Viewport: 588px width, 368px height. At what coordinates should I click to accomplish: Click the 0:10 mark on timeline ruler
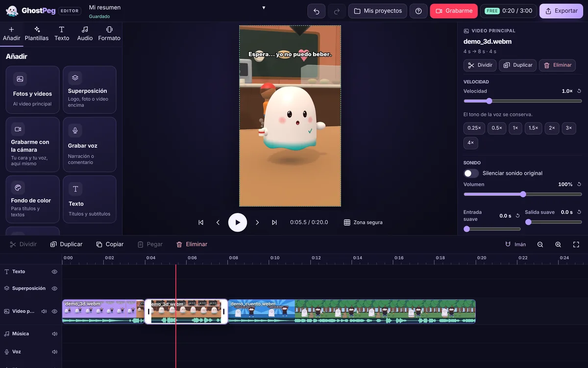(275, 258)
